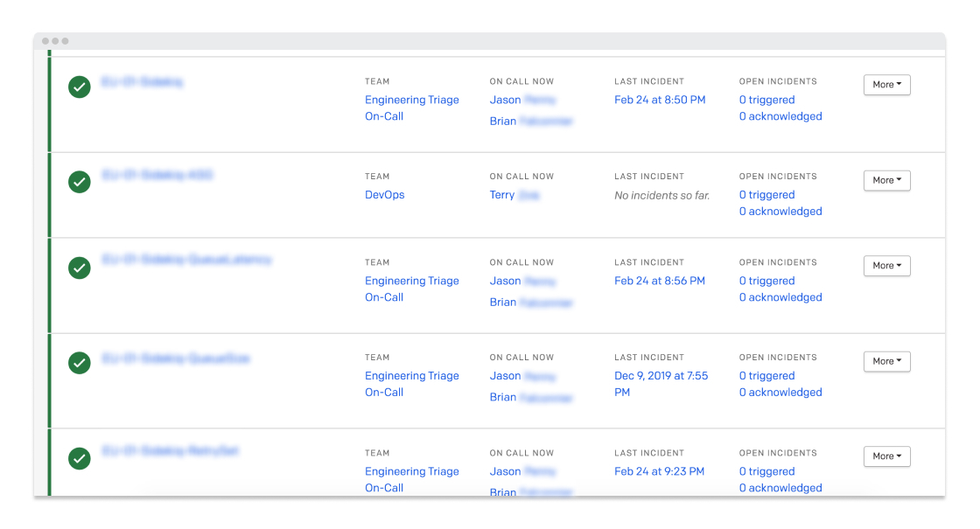Open Brian's profile in the Dec 9, 2019 row
The image size is (980, 529).
pyautogui.click(x=530, y=397)
